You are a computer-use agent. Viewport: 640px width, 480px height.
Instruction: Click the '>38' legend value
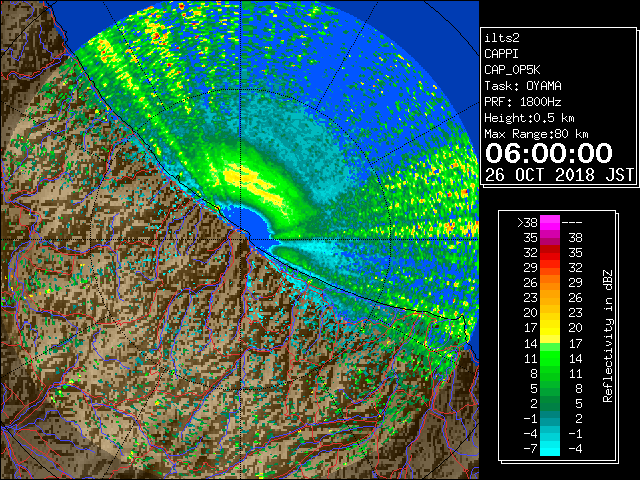pyautogui.click(x=527, y=222)
